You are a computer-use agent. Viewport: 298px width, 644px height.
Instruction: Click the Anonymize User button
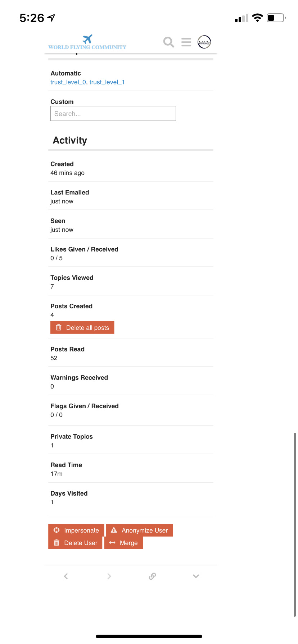pyautogui.click(x=140, y=530)
